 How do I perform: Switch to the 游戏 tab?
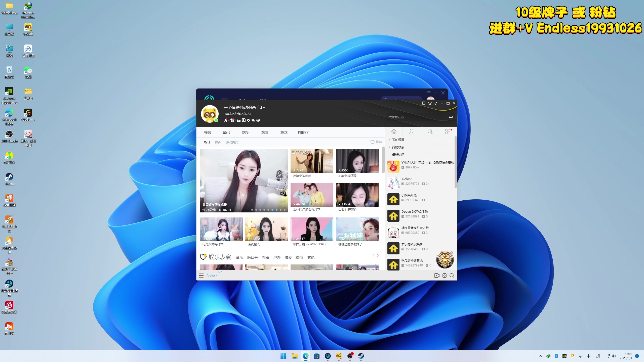click(x=284, y=132)
